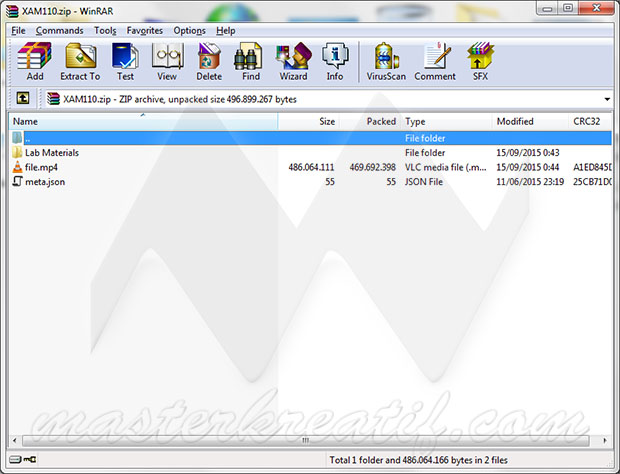Viewport: 620px width, 474px height.
Task: Click the books icon in address bar
Action: [x=53, y=99]
